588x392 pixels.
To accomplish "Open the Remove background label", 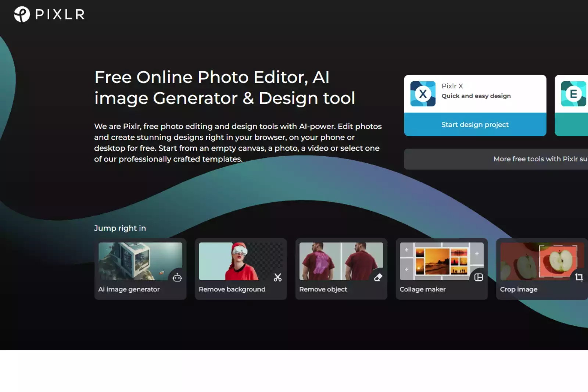I will click(232, 289).
